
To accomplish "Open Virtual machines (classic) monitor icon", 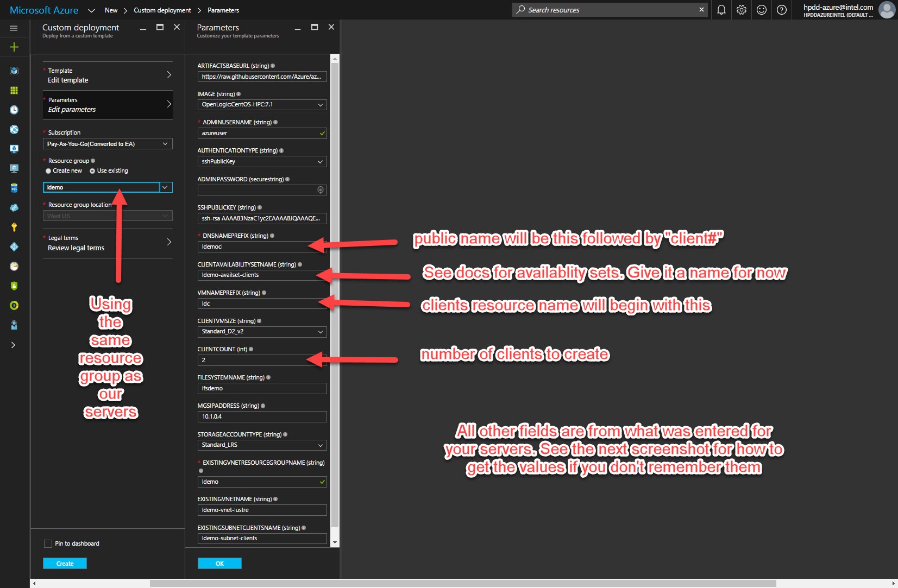I will (x=14, y=149).
